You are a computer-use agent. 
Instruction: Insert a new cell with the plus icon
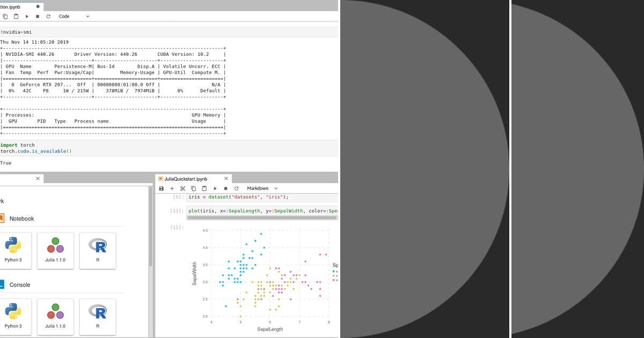(x=172, y=188)
